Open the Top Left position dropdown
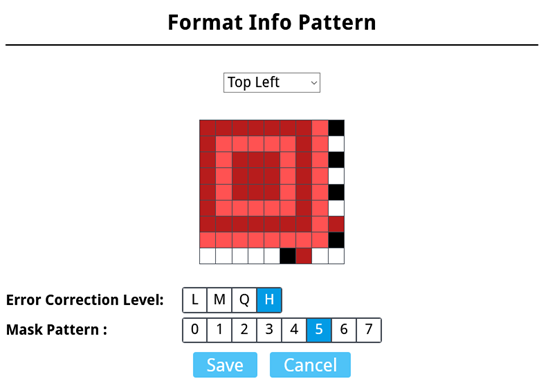 [x=272, y=82]
